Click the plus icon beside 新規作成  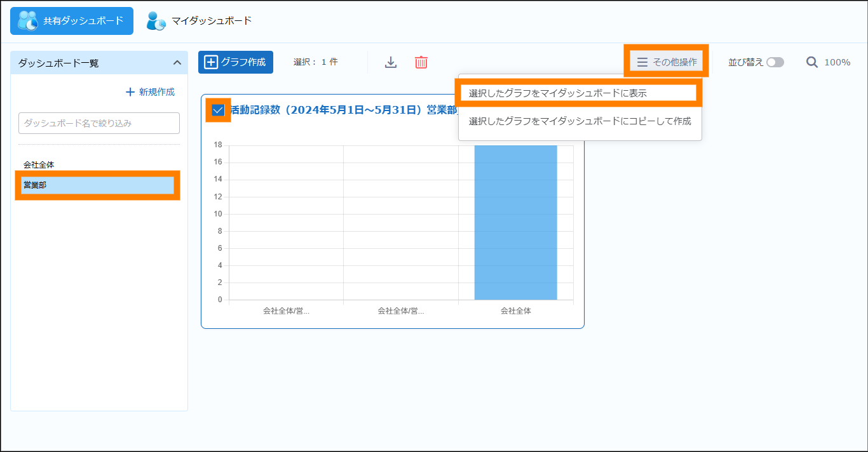(x=130, y=92)
